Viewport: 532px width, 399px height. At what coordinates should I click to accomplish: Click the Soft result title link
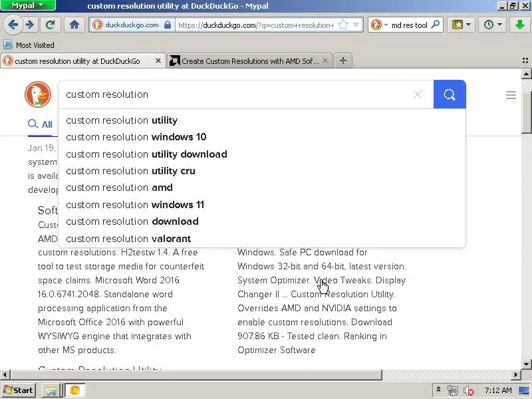(48, 210)
